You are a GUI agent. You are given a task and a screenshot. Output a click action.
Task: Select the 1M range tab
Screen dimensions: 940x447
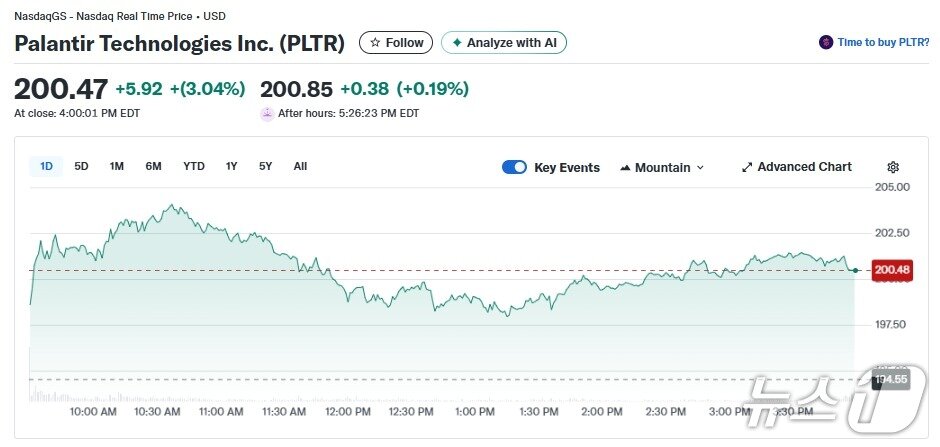[117, 166]
